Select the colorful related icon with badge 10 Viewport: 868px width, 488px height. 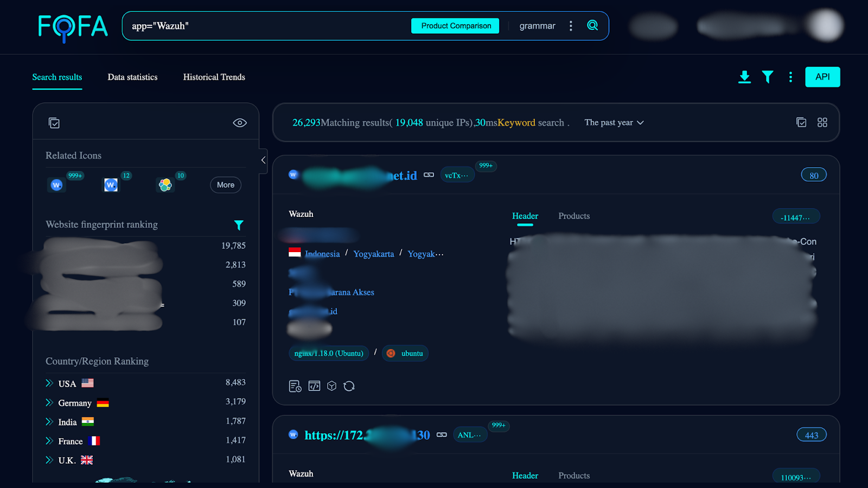(165, 185)
